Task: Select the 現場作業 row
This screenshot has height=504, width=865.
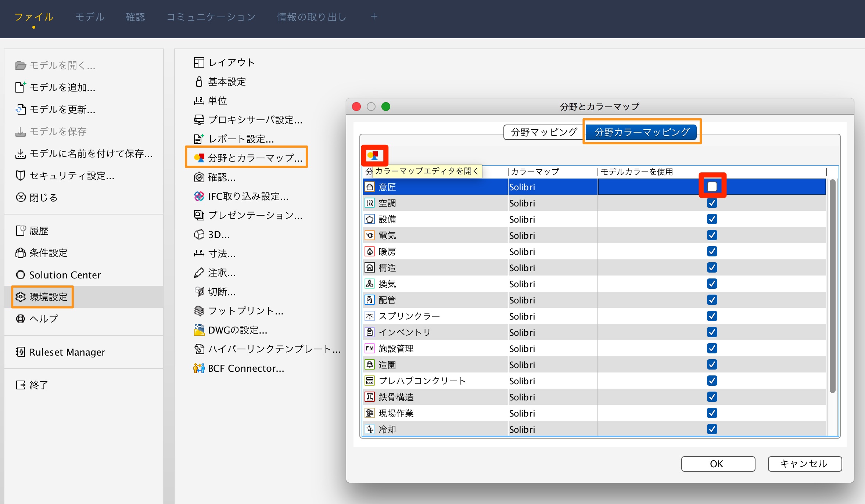Action: (595, 413)
